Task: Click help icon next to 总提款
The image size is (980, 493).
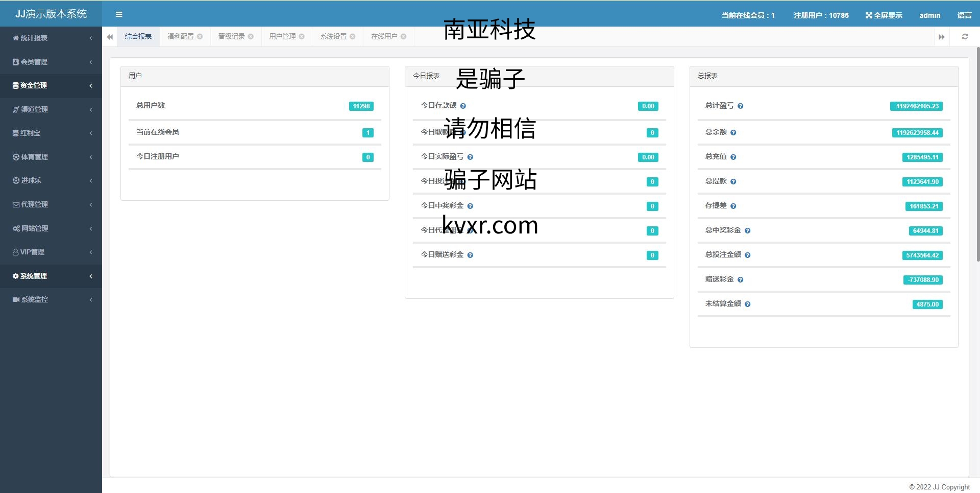Action: click(733, 182)
